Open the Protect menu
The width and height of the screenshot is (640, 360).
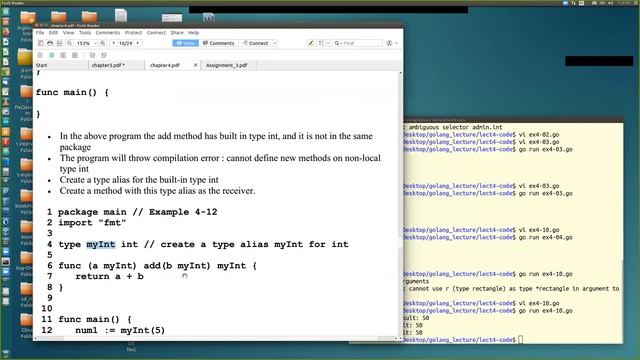click(x=133, y=33)
